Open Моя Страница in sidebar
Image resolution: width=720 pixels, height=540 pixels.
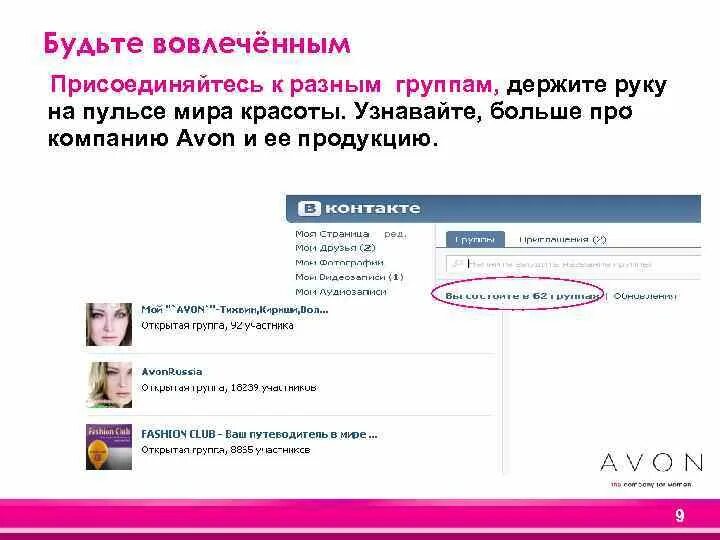(332, 234)
